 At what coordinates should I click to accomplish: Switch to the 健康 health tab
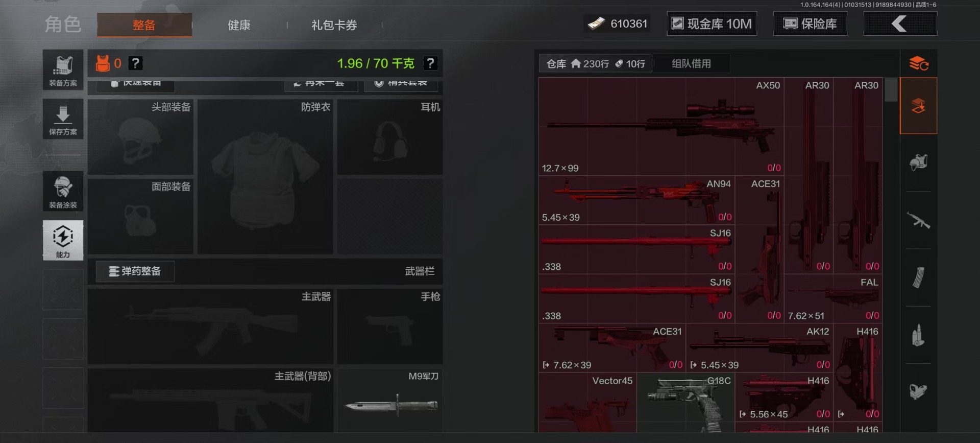tap(239, 25)
